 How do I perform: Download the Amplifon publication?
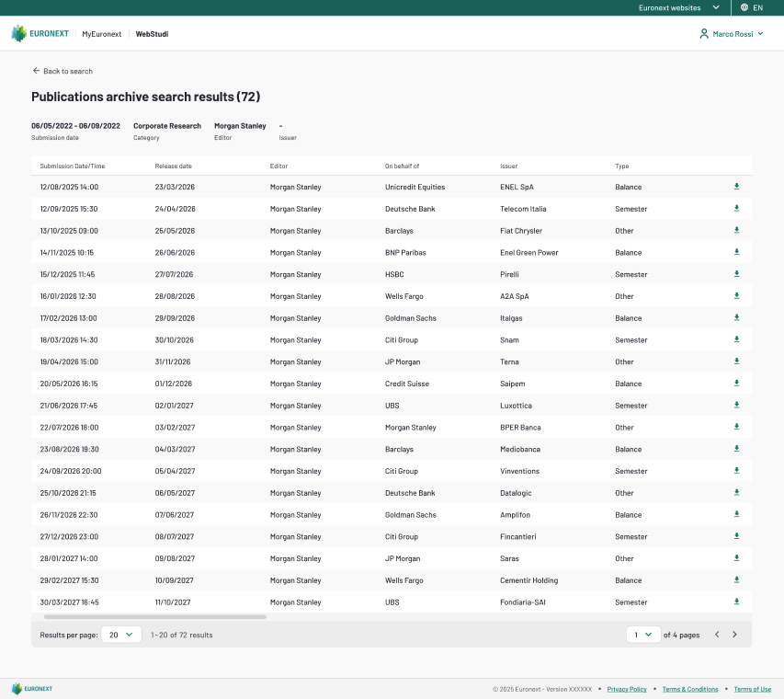click(x=736, y=514)
